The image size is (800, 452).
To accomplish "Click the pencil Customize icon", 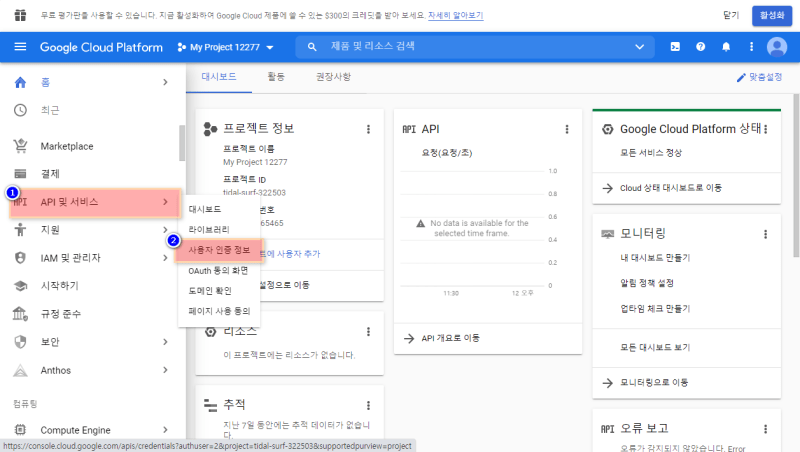I will 741,78.
